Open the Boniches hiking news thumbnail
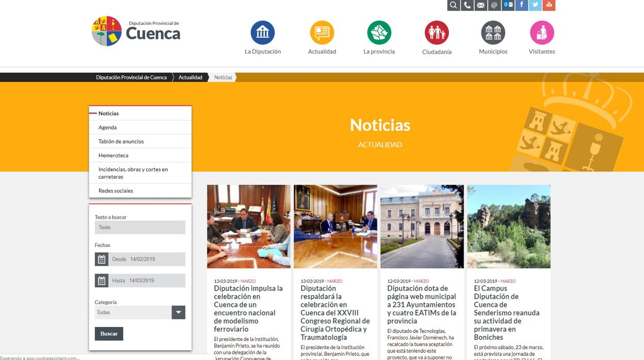The height and width of the screenshot is (360, 644). click(x=508, y=226)
